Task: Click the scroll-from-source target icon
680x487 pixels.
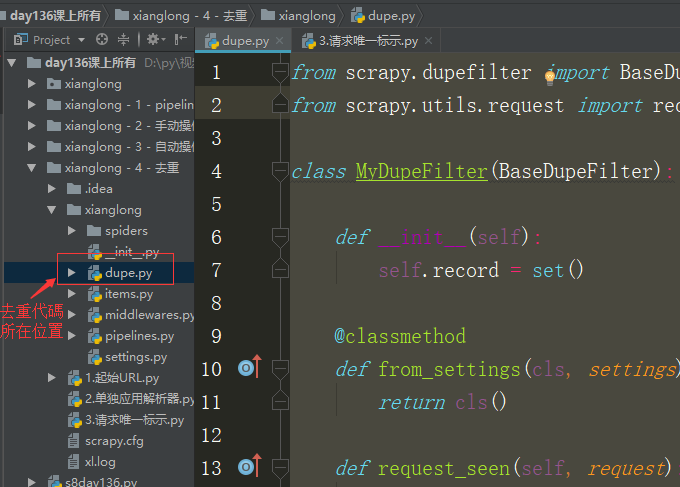Action: coord(101,40)
